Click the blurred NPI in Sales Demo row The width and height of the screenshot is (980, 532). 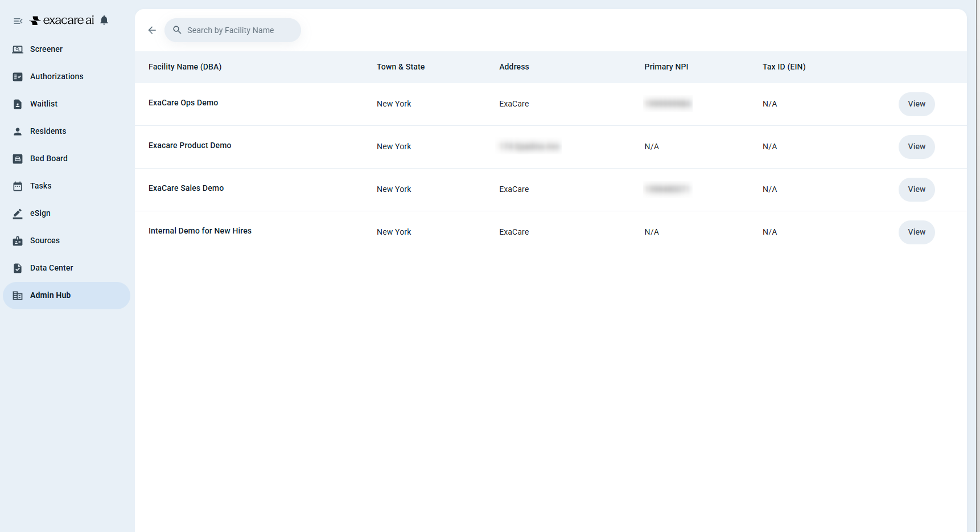668,189
